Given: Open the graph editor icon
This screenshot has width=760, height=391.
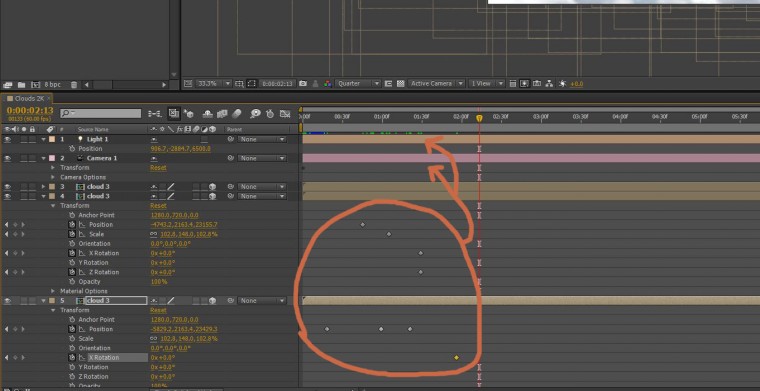Looking at the screenshot, I should point(285,114).
